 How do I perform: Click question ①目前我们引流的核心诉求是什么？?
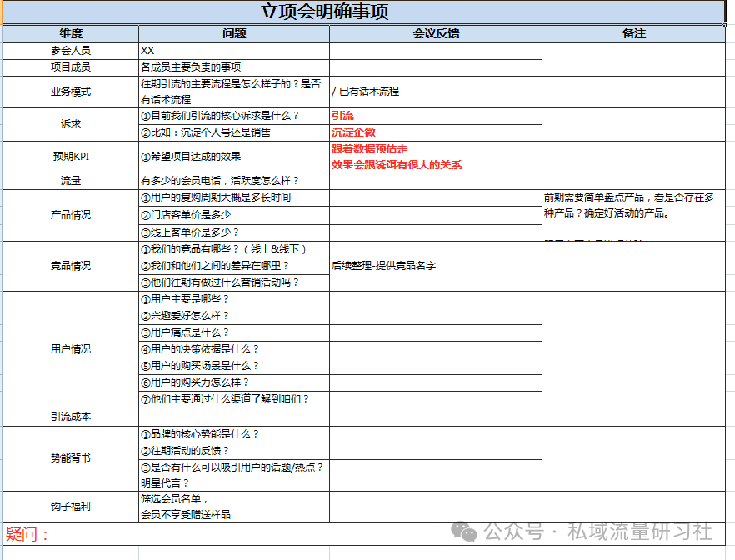(234, 116)
